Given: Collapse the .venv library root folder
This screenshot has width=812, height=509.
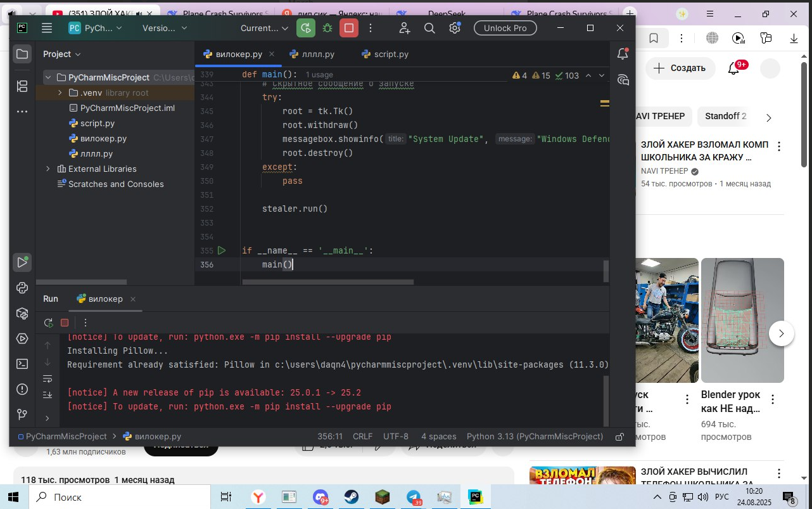Looking at the screenshot, I should 59,93.
